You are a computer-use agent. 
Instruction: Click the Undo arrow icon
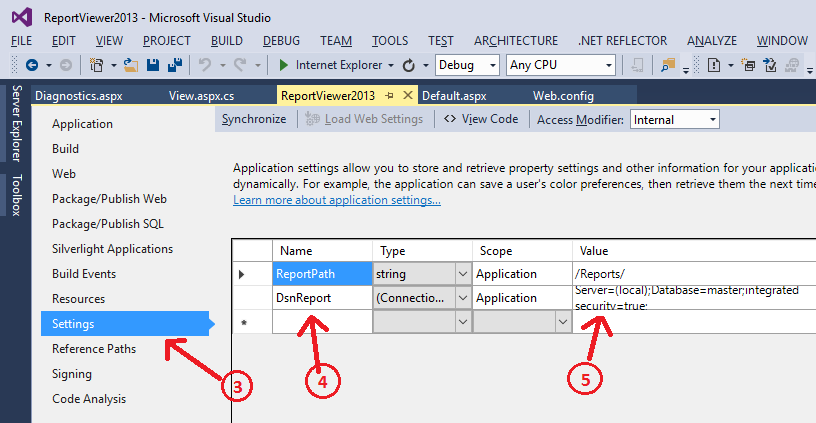(x=205, y=65)
